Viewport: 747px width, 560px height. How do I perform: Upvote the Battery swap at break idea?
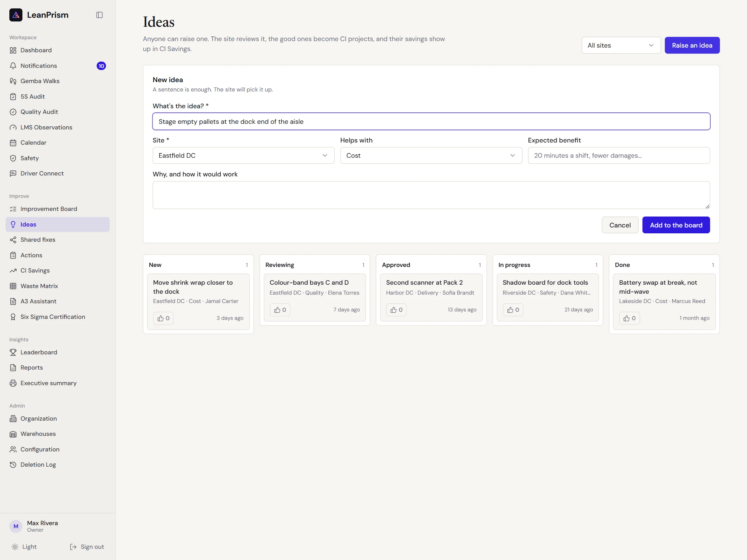(629, 318)
